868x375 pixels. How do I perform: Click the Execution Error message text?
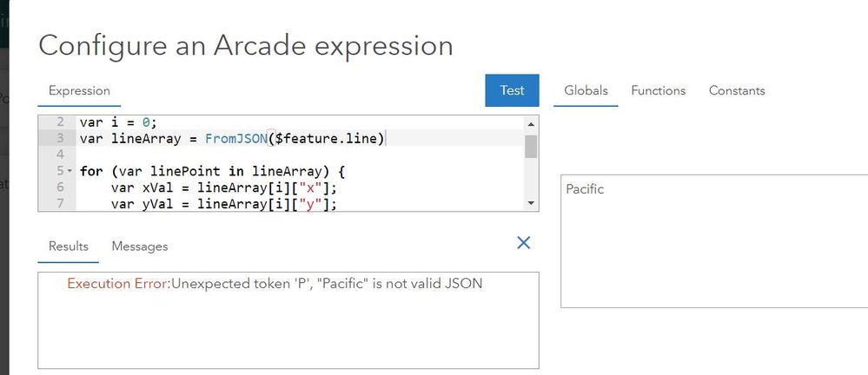(275, 284)
